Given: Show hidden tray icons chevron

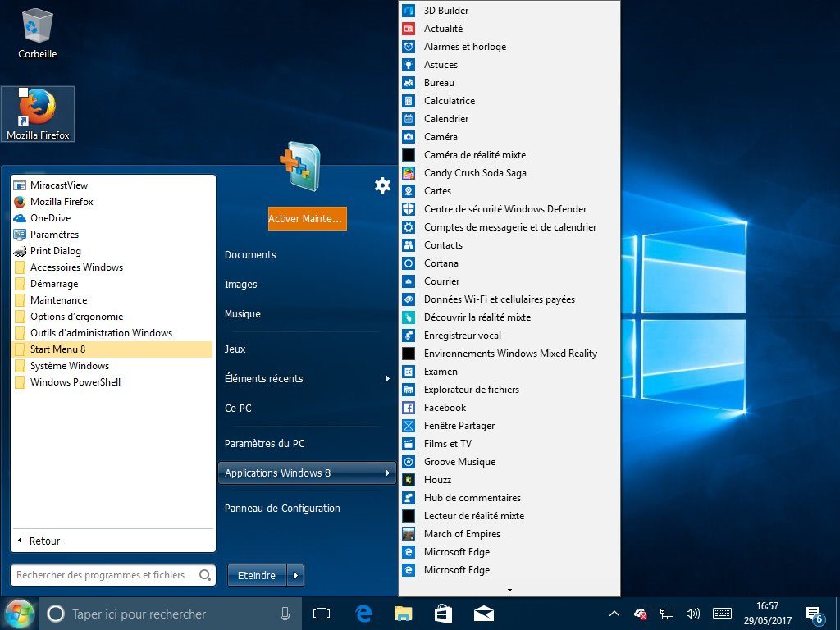Looking at the screenshot, I should [x=614, y=614].
